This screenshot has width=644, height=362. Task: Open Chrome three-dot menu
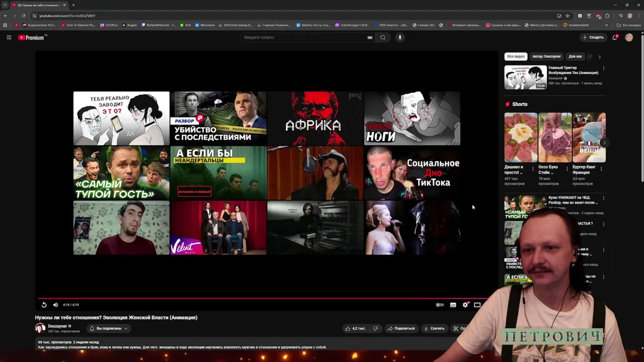(638, 16)
